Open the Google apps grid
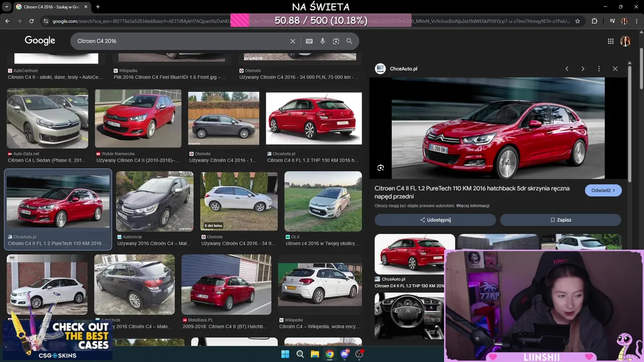The width and height of the screenshot is (644, 362). point(611,41)
